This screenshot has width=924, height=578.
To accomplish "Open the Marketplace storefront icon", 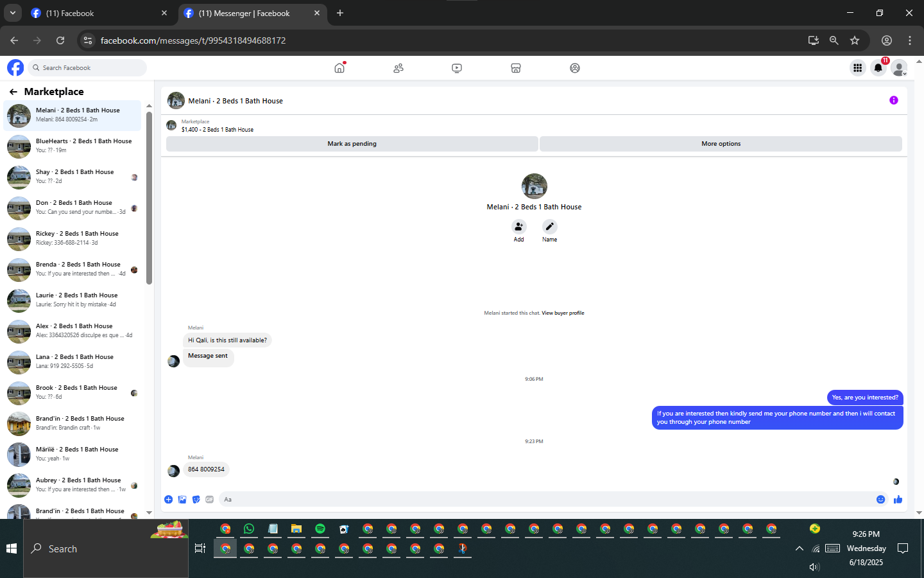I will pos(516,67).
